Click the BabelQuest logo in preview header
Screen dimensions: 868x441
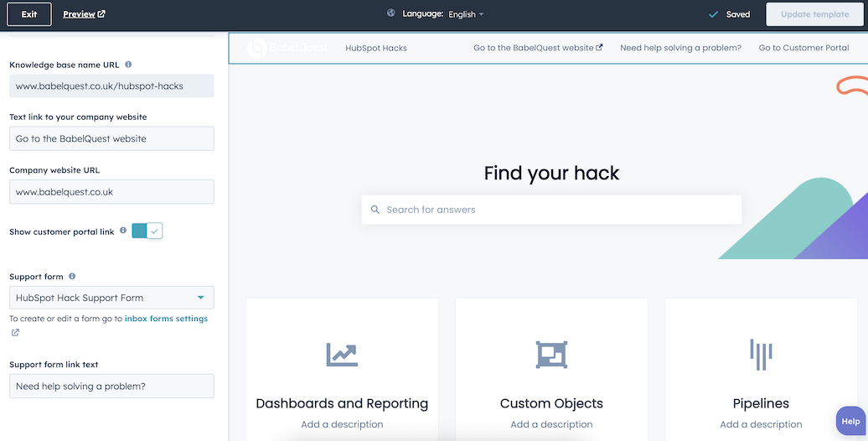point(287,48)
